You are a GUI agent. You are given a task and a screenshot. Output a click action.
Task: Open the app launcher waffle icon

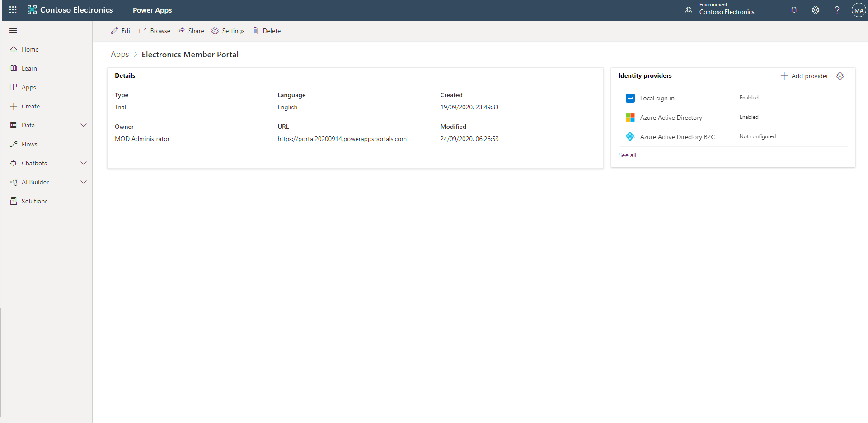pyautogui.click(x=13, y=10)
